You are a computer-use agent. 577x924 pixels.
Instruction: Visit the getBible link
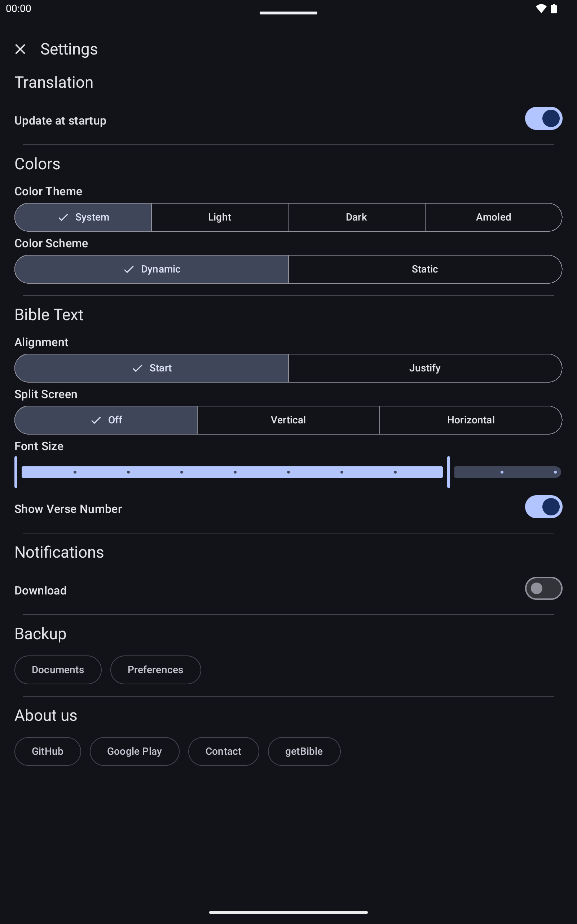[304, 751]
